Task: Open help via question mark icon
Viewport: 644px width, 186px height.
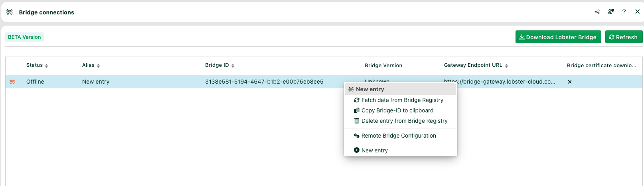Action: [624, 12]
